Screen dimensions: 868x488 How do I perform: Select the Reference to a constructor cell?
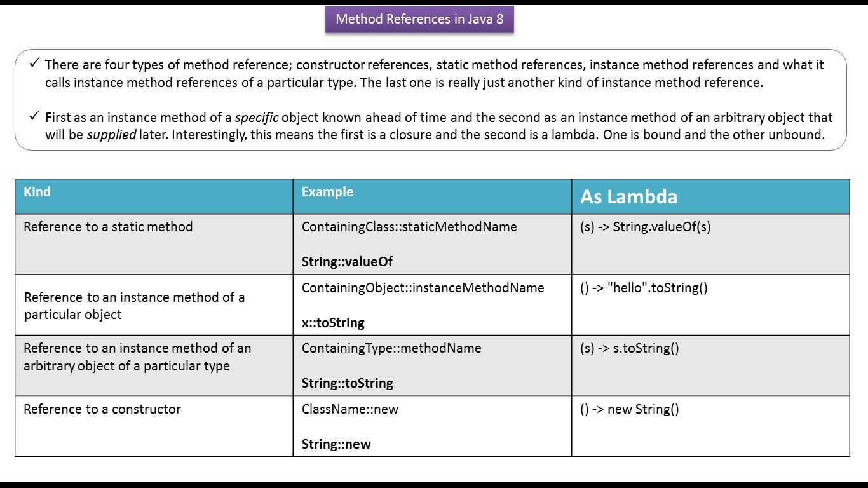102,409
